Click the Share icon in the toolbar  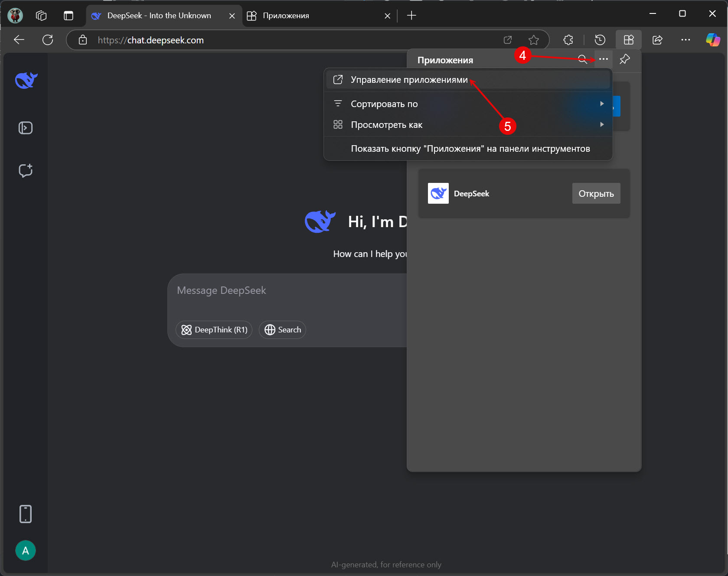(x=657, y=40)
